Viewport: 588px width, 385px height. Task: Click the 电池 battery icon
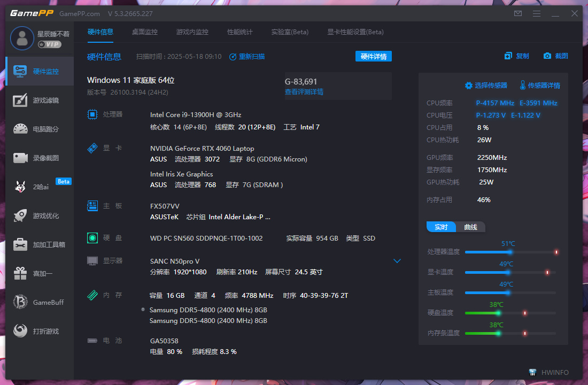[x=92, y=340]
